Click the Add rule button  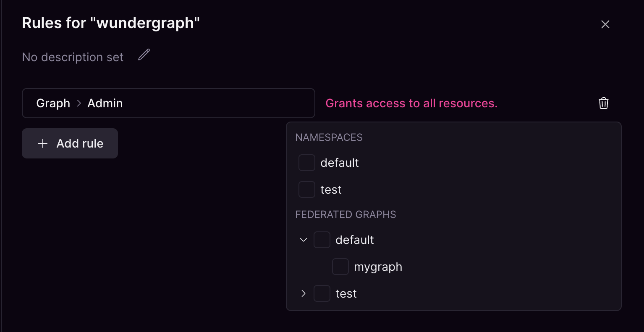[x=70, y=143]
